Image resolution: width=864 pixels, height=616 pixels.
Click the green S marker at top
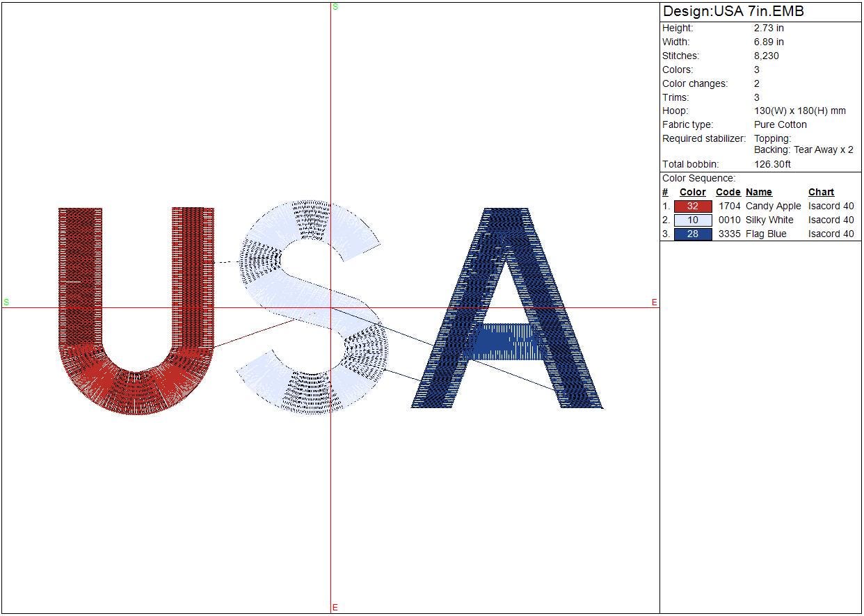click(335, 7)
